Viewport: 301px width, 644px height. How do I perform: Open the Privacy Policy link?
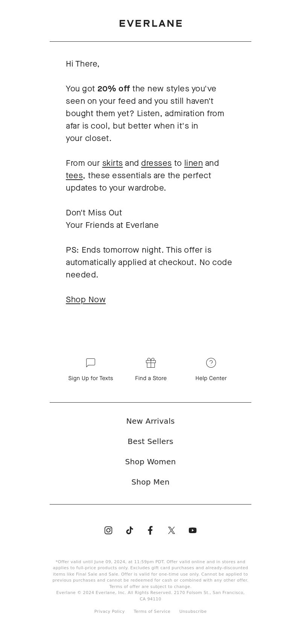(x=109, y=611)
